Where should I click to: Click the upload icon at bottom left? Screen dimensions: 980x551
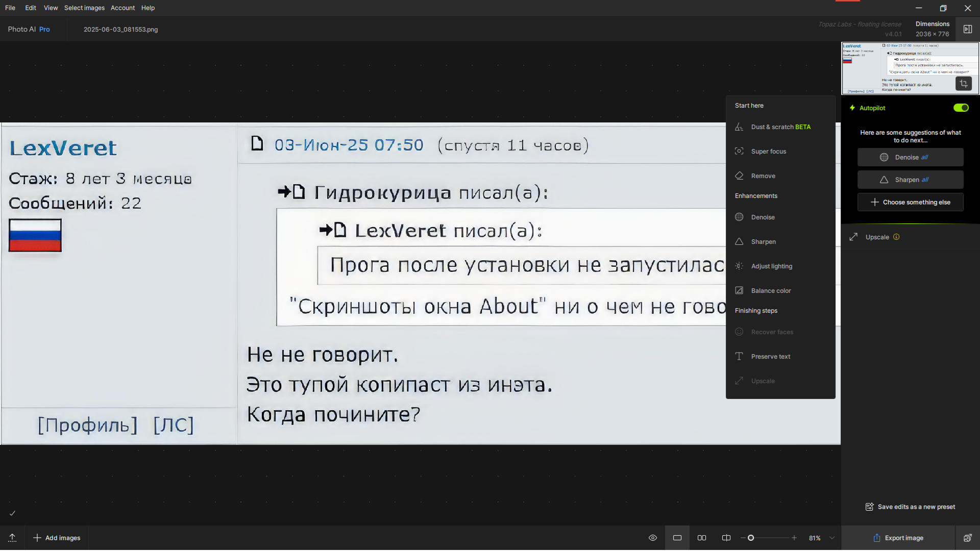[x=12, y=538]
